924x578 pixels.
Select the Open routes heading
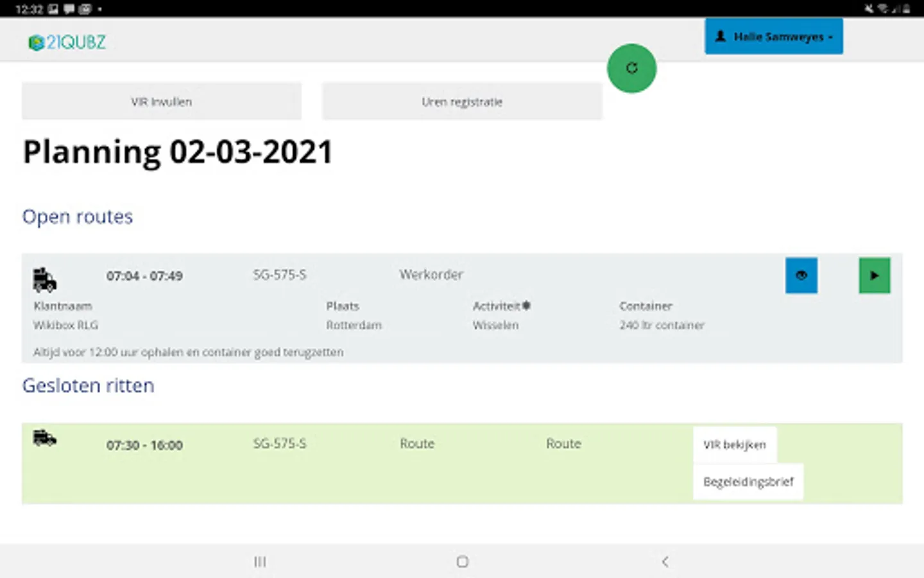[x=78, y=217]
